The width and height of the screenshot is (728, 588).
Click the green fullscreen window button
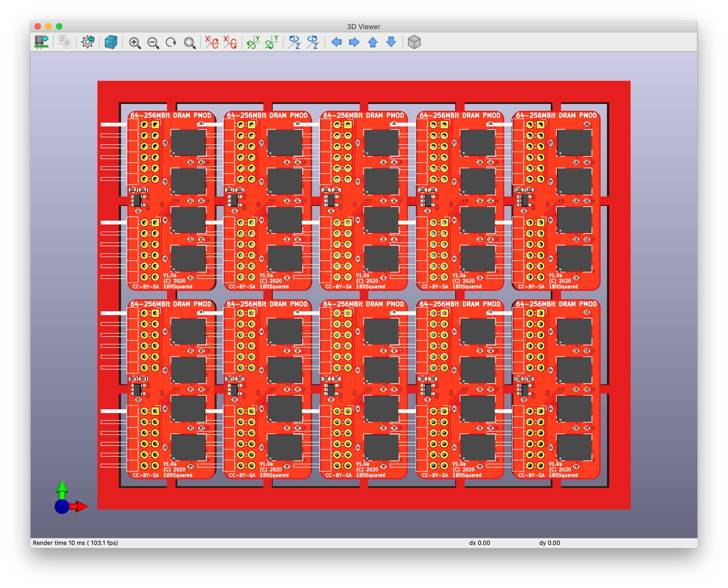pos(59,26)
